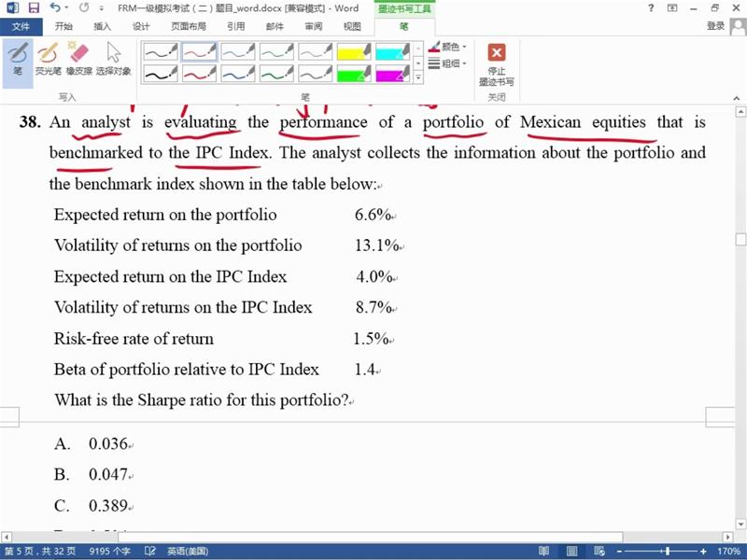
Task: Select the Pen (笔) writing tool
Action: [17, 58]
